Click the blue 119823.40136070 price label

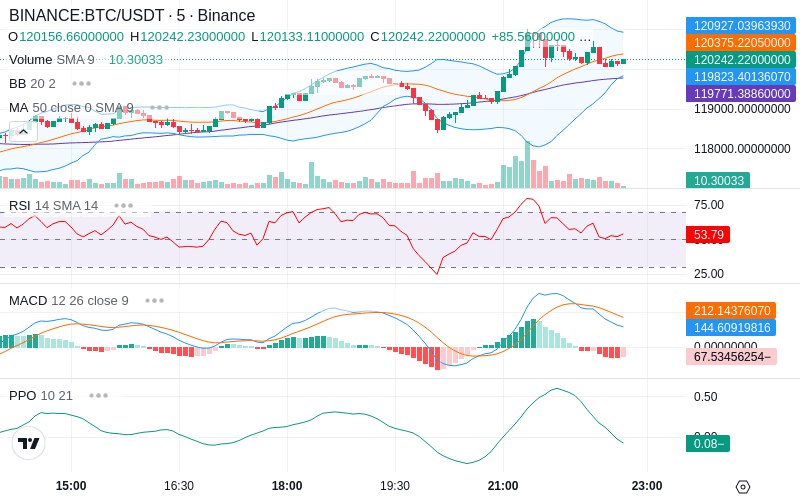(741, 77)
